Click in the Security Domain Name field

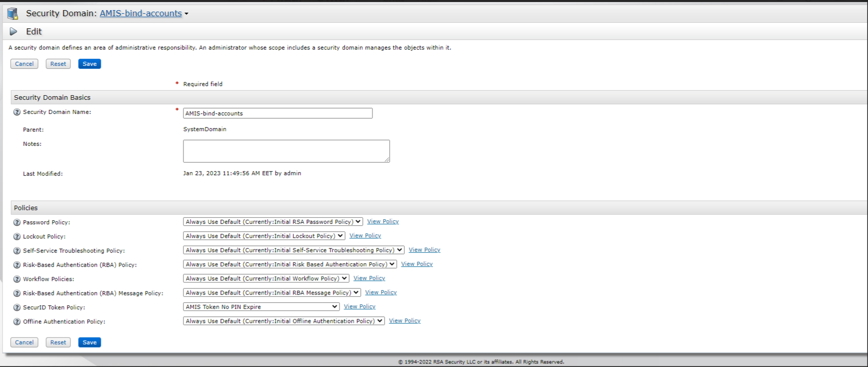pos(278,113)
